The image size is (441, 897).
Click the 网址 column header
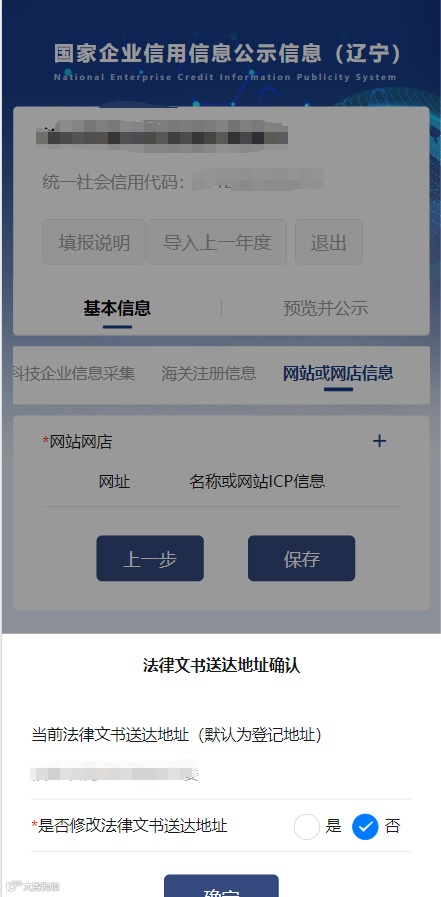click(x=114, y=481)
